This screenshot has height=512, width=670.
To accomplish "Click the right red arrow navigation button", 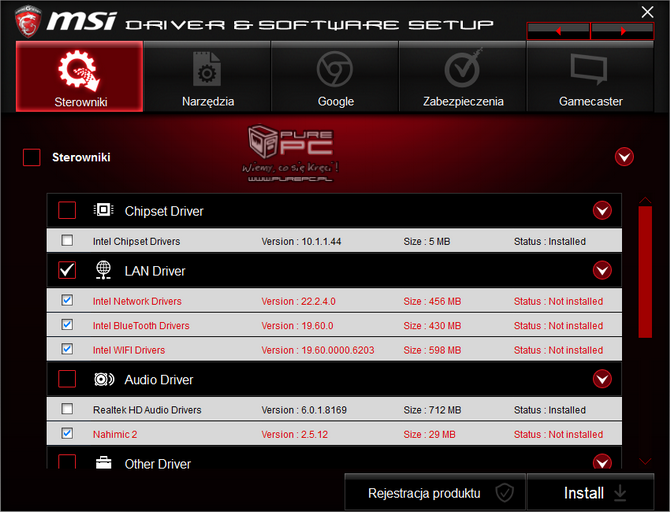I will (623, 31).
